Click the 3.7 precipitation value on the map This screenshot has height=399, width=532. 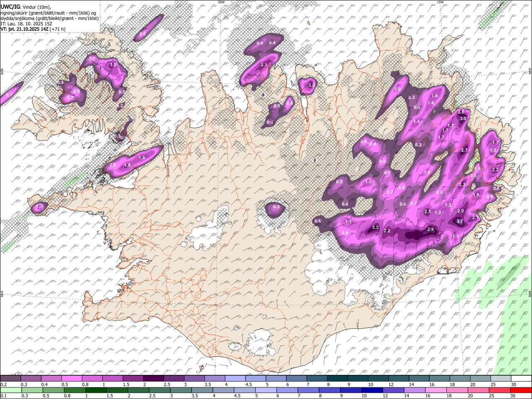460,222
